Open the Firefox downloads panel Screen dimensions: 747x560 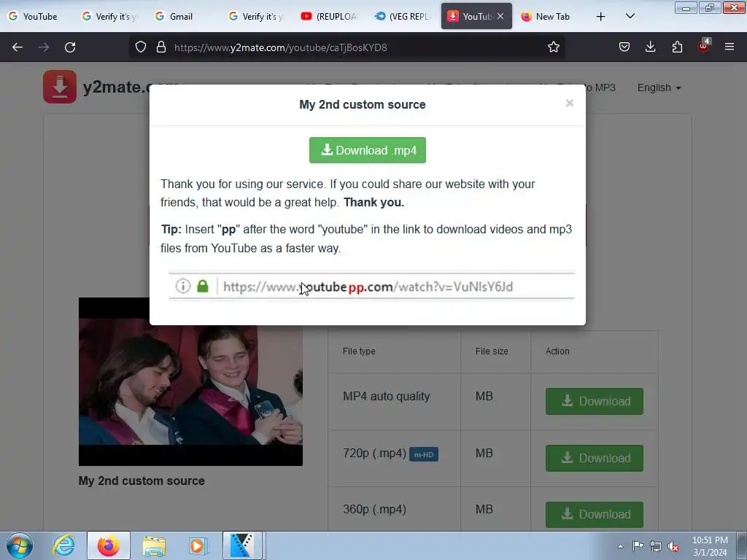tap(650, 47)
